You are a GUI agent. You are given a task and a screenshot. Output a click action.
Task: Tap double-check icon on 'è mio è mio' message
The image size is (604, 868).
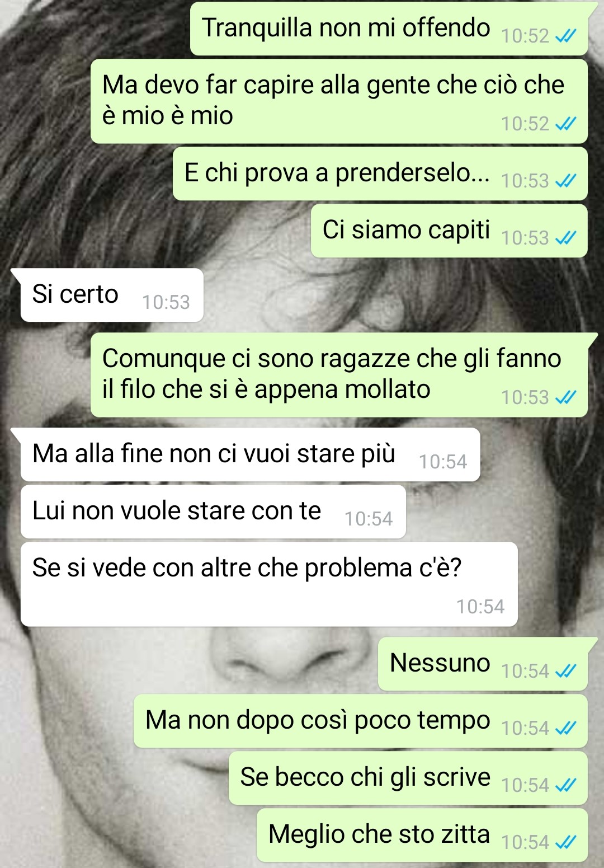tap(565, 124)
